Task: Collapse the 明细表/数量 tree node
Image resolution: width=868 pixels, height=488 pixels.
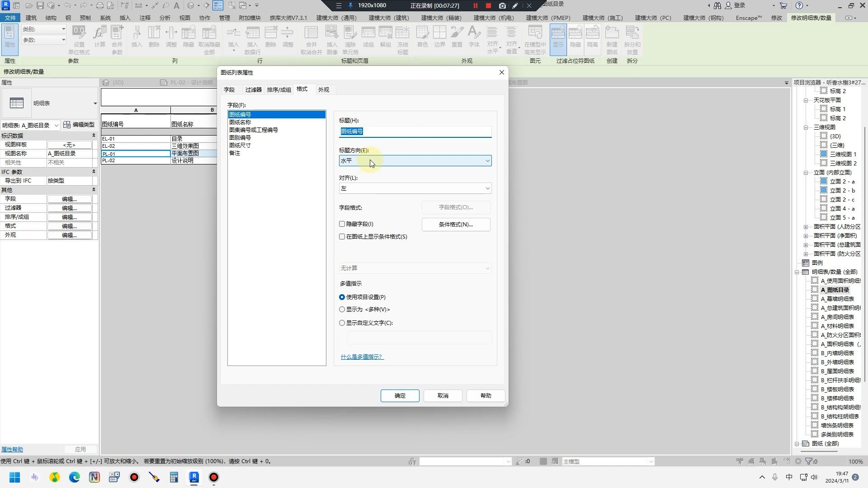Action: tap(797, 272)
